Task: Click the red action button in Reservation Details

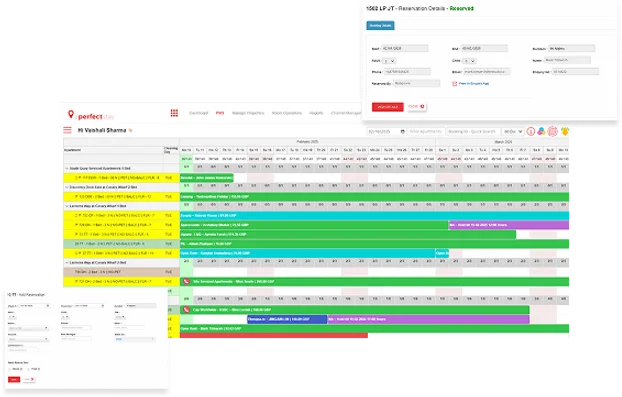Action: pyautogui.click(x=388, y=107)
